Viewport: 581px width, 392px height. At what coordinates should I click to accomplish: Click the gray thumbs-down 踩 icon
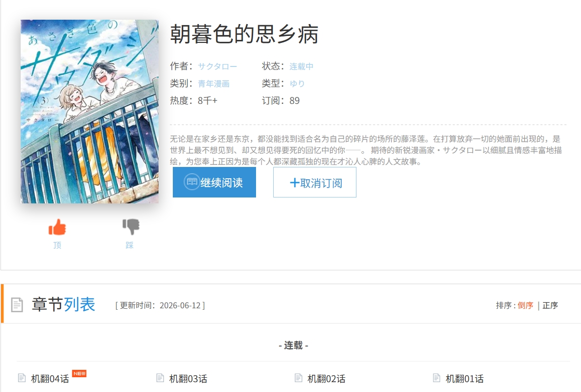[x=131, y=227]
